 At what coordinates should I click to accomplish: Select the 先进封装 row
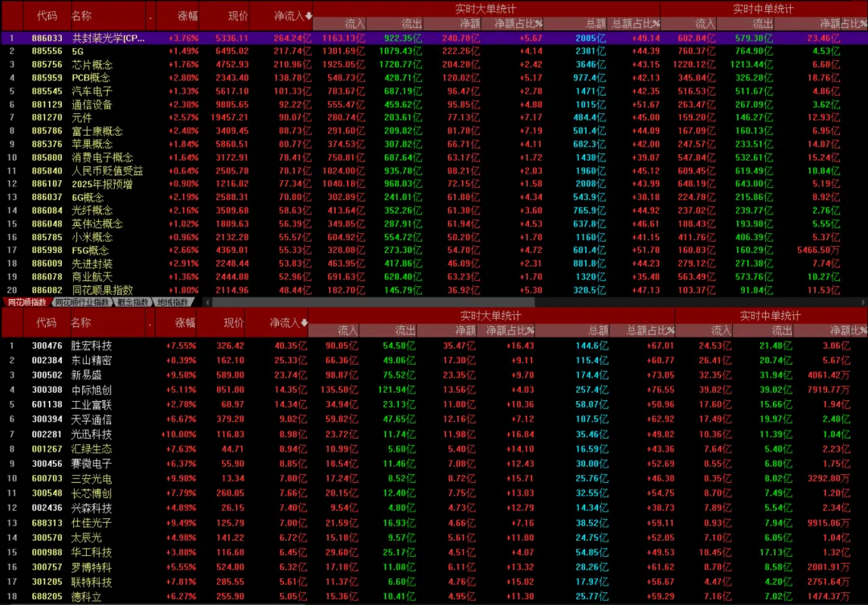point(434,264)
